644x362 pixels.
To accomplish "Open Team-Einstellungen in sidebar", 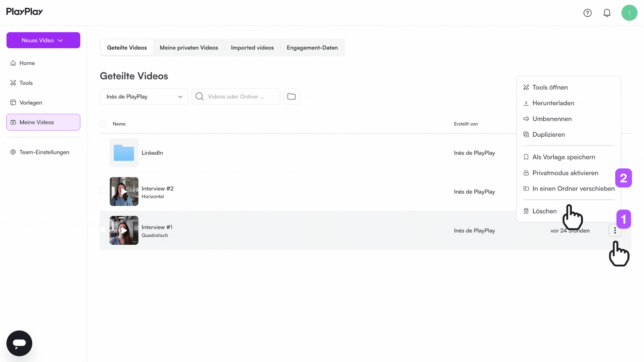I will tap(43, 152).
